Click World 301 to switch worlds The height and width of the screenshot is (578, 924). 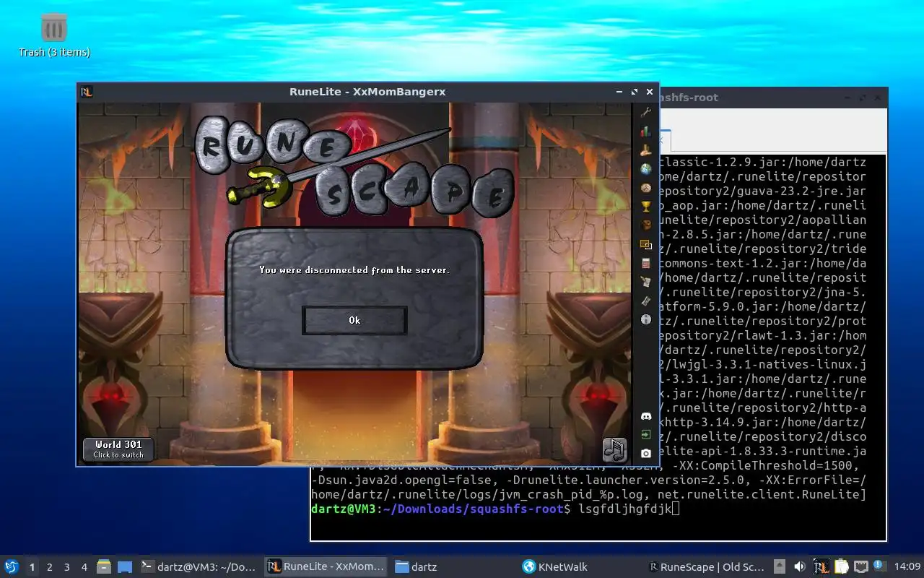point(118,449)
